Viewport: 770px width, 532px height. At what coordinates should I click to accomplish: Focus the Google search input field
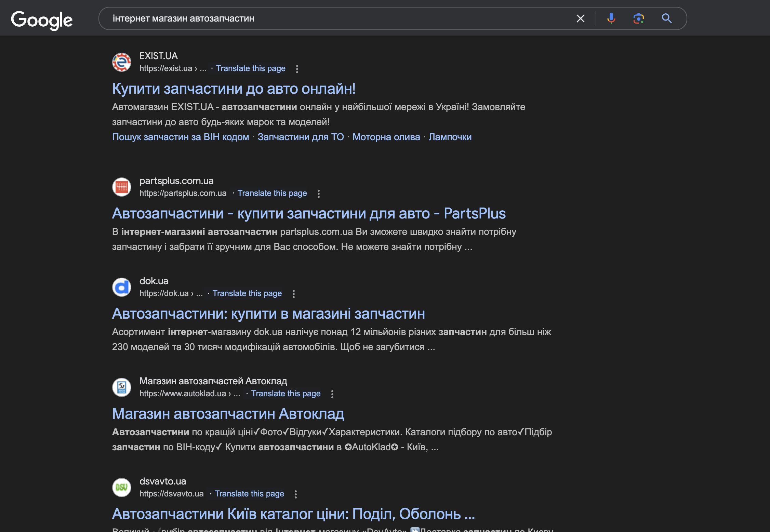click(x=342, y=18)
